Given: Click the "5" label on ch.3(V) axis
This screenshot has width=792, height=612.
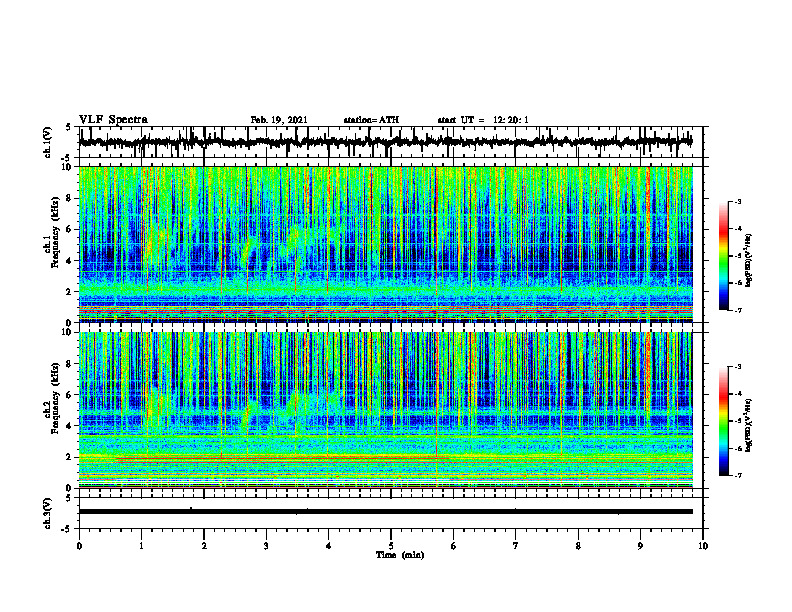Looking at the screenshot, I should 68,498.
